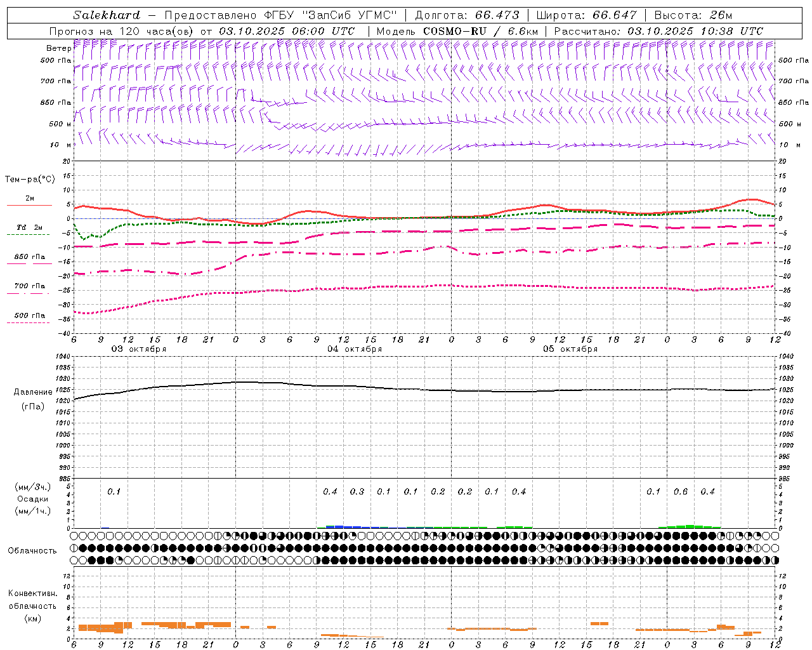
Task: Click the '0.3' precipitation value
Action: point(357,491)
